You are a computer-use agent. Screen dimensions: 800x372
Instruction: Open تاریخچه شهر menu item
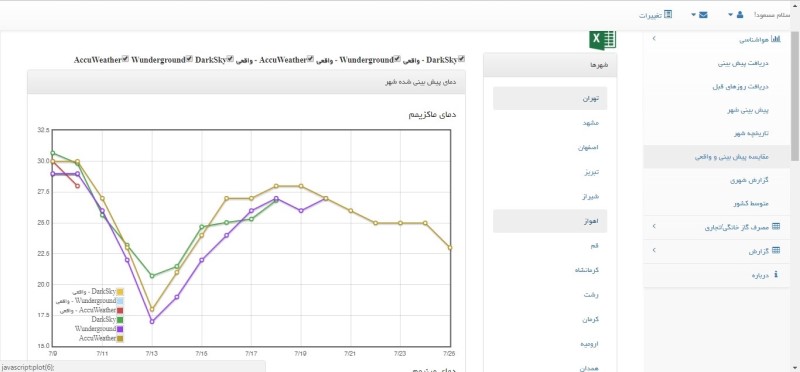coord(751,133)
